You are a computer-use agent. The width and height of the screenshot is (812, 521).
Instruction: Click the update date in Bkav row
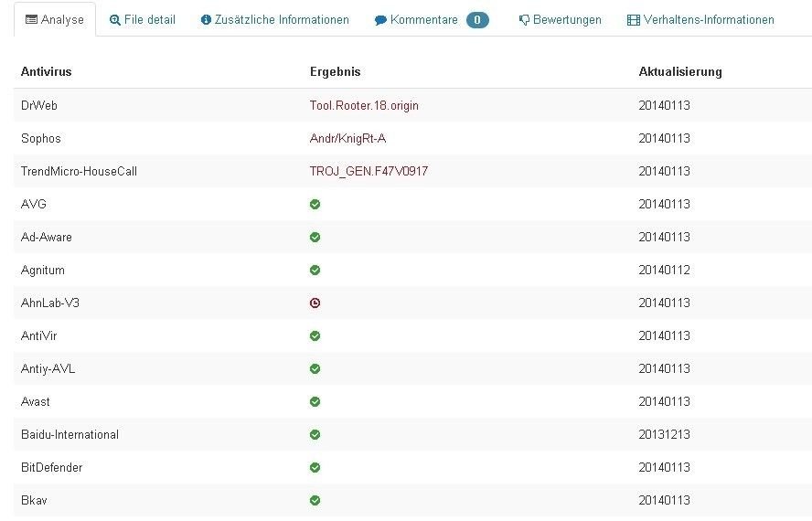(x=665, y=500)
